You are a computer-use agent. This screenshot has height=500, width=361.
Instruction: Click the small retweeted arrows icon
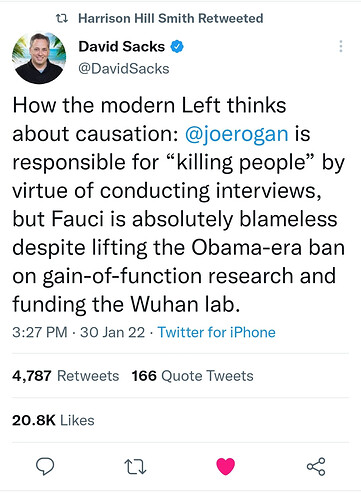click(62, 18)
